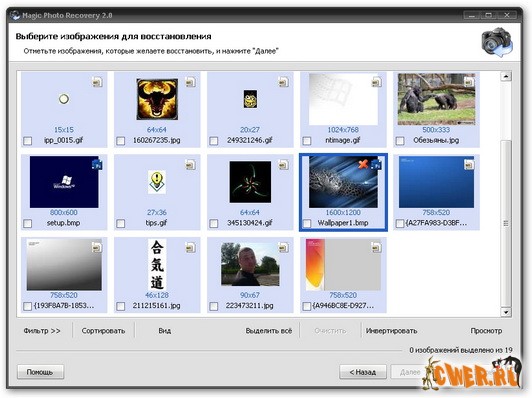Screen dimensions: 532x398
Task: Click the file icon on tips.gif thumbnail
Action: tap(190, 165)
